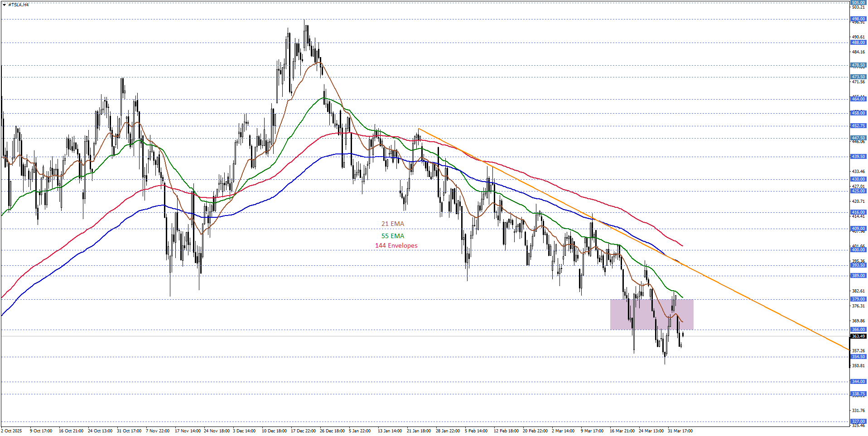
Task: Select the 354.50 support level label
Action: tap(858, 357)
